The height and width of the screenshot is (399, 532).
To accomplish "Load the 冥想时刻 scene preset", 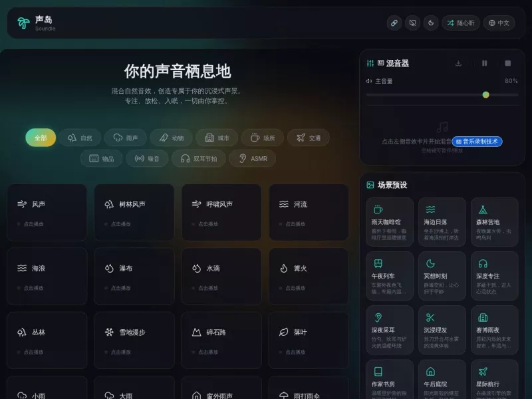I will point(442,276).
